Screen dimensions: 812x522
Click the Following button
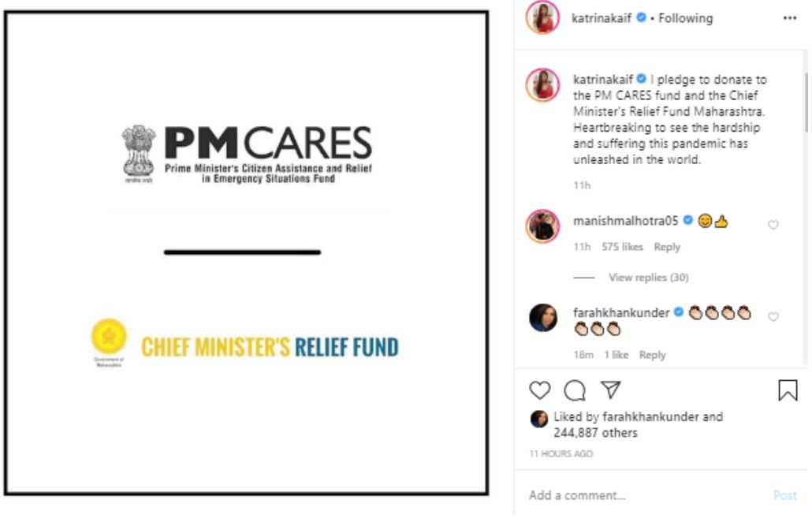685,18
